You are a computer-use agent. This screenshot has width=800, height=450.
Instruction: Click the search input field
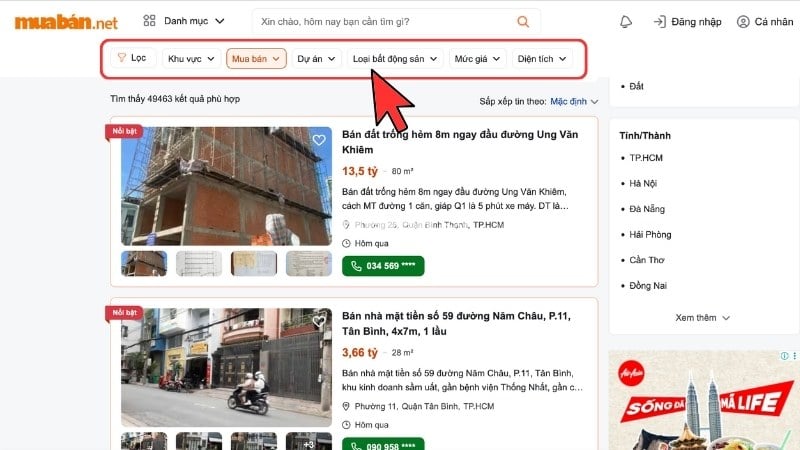coord(380,21)
